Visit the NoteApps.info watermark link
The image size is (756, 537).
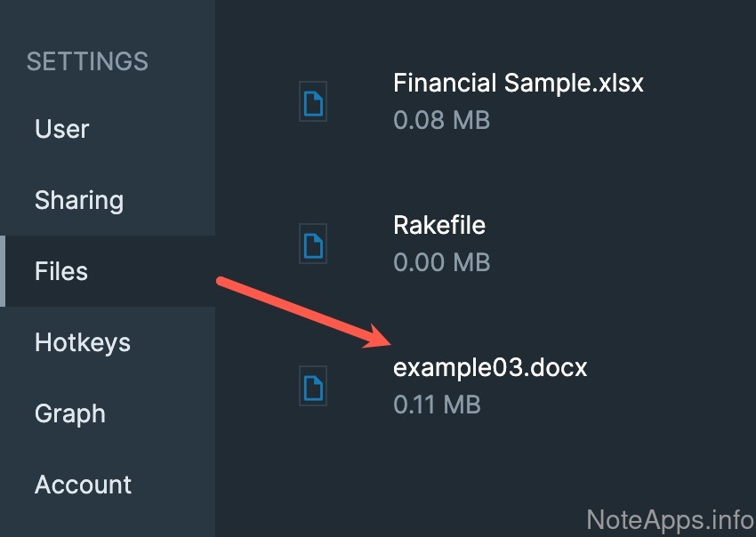(671, 518)
